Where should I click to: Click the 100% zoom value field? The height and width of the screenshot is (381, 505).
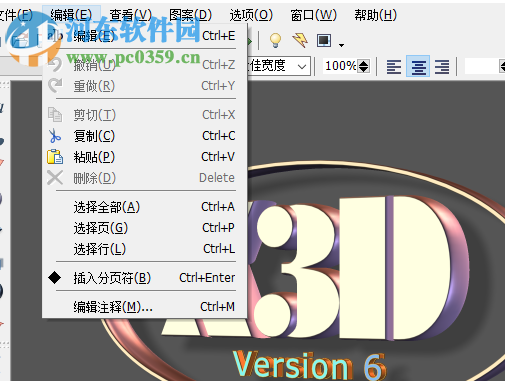(340, 66)
